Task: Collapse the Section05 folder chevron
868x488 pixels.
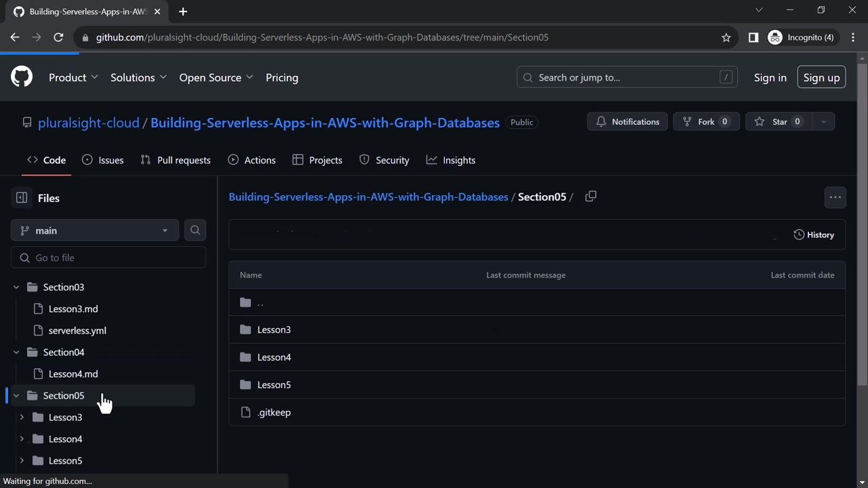Action: click(x=16, y=396)
